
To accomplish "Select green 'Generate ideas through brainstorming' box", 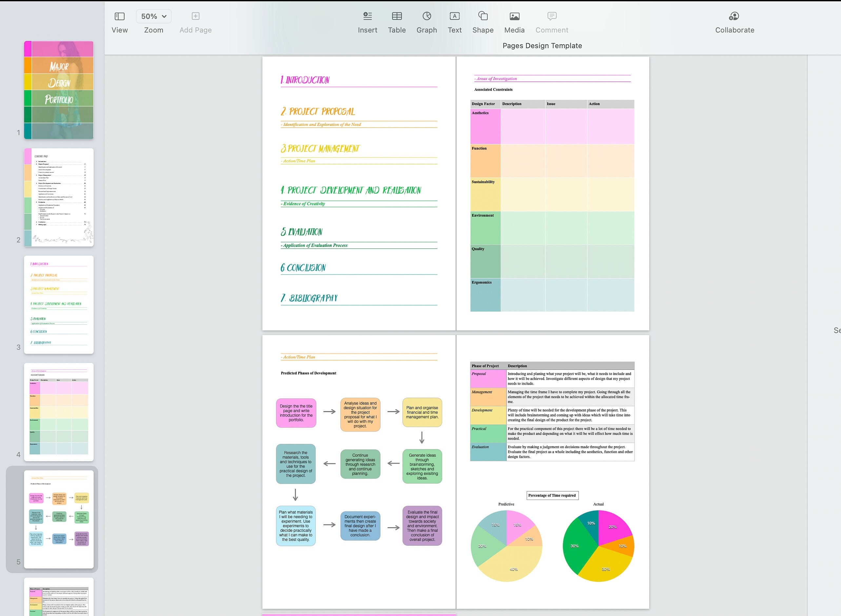I will [x=422, y=466].
